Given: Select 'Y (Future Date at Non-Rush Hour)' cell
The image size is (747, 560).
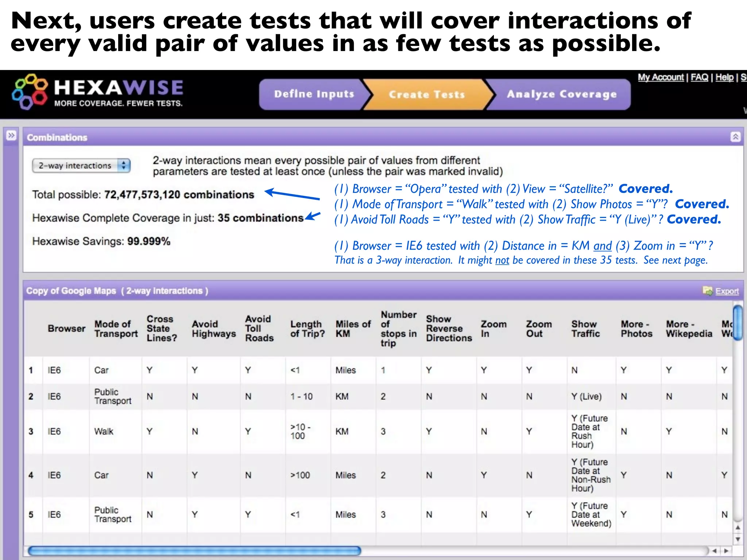Looking at the screenshot, I should click(591, 475).
